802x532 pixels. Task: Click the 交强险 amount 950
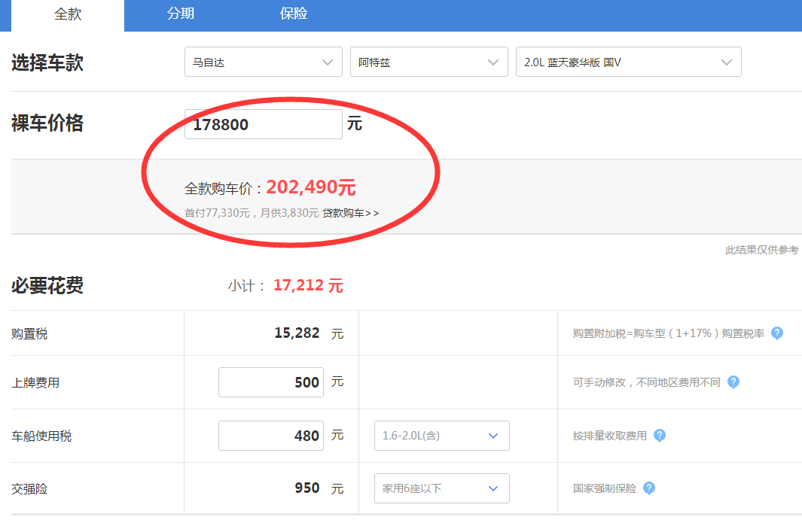click(x=307, y=488)
